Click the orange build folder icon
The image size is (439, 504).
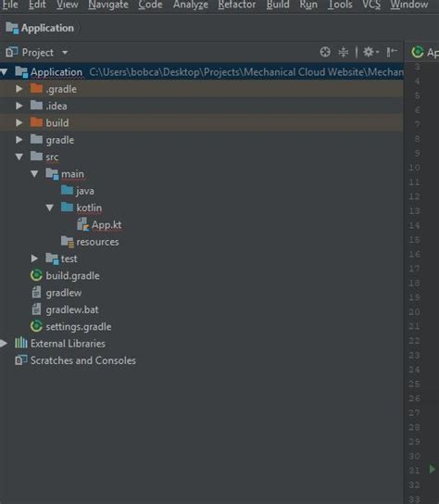pos(36,122)
